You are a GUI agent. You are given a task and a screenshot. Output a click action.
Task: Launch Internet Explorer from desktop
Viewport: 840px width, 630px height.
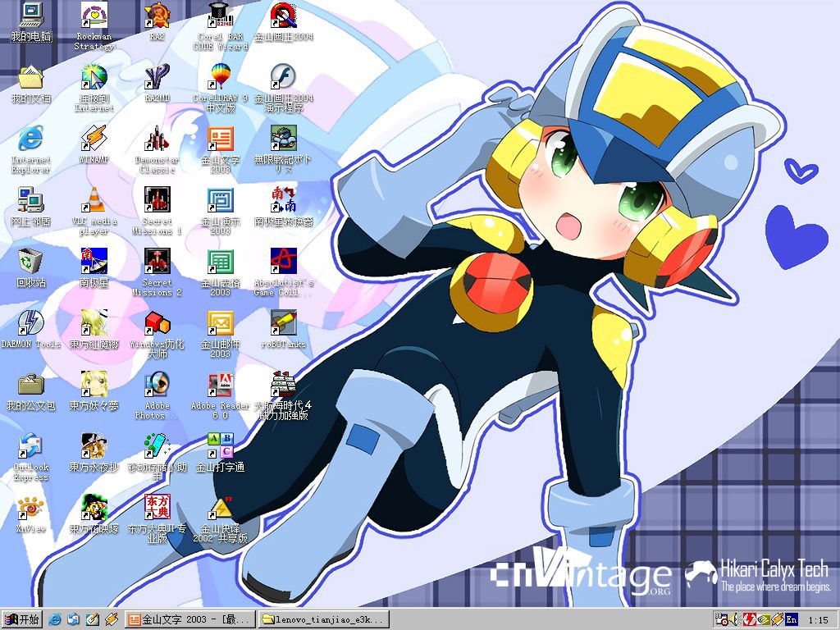point(31,149)
